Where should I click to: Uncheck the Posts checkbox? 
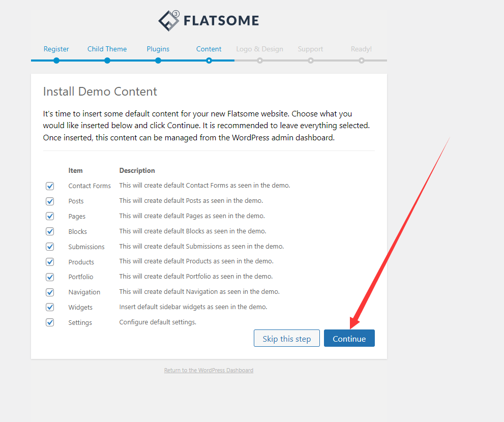(x=50, y=201)
